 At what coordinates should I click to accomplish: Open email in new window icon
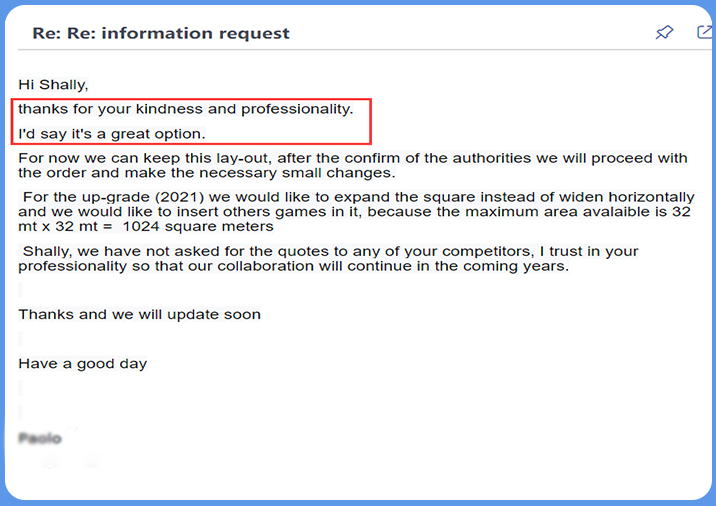click(704, 33)
